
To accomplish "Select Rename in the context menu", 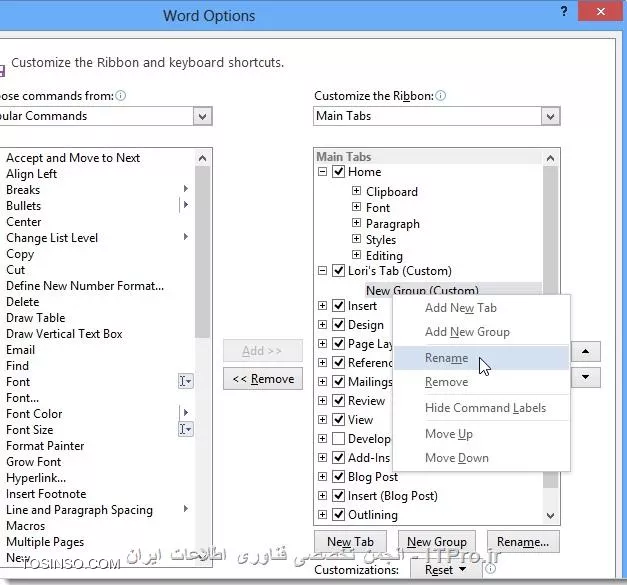I will (x=481, y=358).
